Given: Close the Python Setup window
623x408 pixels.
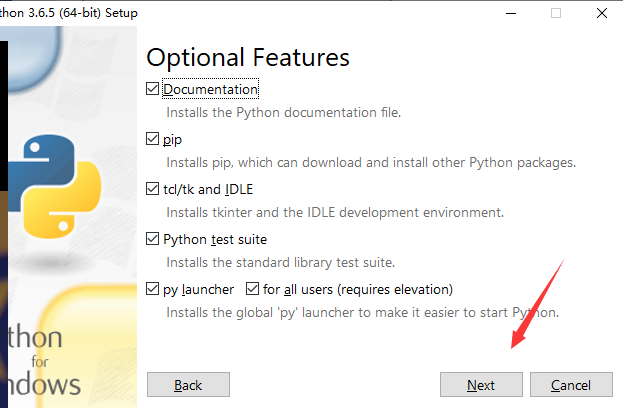Looking at the screenshot, I should coord(602,13).
